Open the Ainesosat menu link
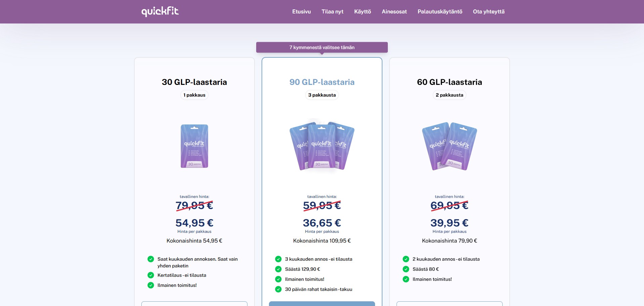Viewport: 644px width, 306px height. 394,11
